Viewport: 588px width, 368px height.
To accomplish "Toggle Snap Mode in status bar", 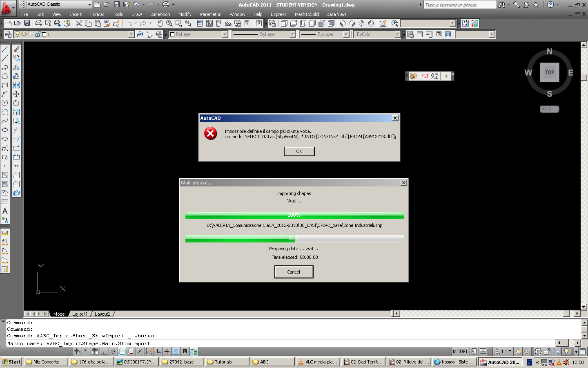I will pos(86,351).
